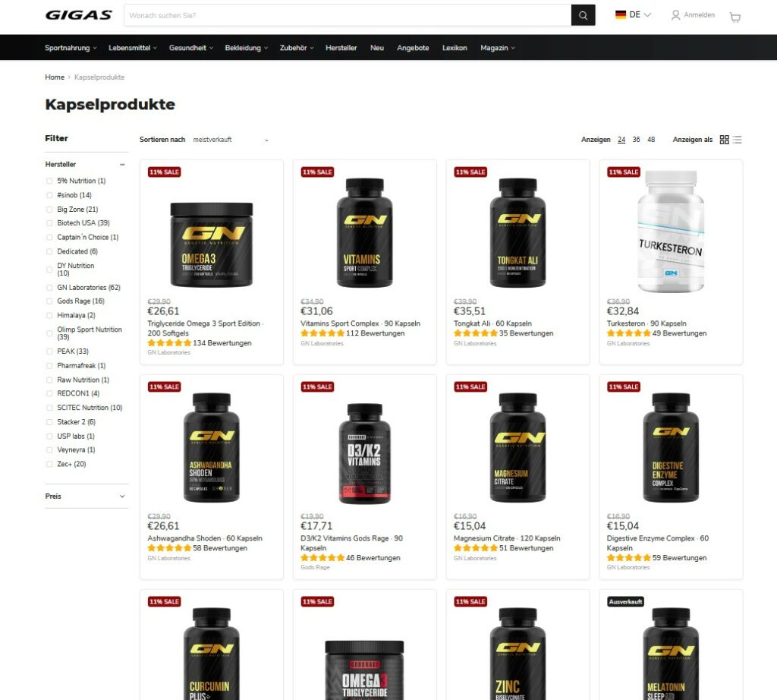The width and height of the screenshot is (777, 700).
Task: Open the shopping cart icon
Action: (735, 17)
